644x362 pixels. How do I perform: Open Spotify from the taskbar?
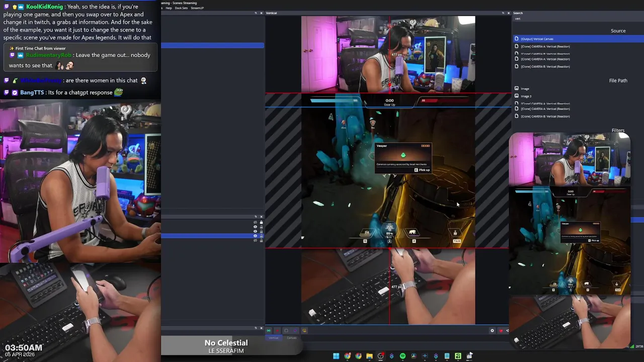click(403, 356)
